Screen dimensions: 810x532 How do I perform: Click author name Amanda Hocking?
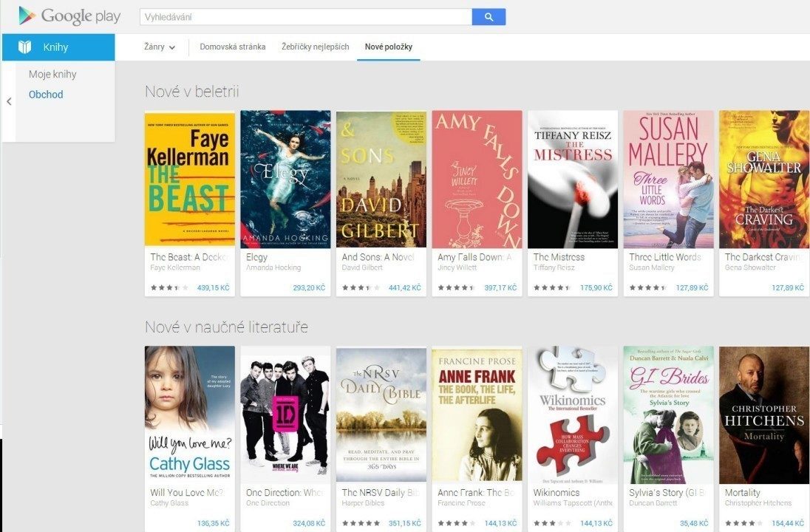tap(273, 267)
